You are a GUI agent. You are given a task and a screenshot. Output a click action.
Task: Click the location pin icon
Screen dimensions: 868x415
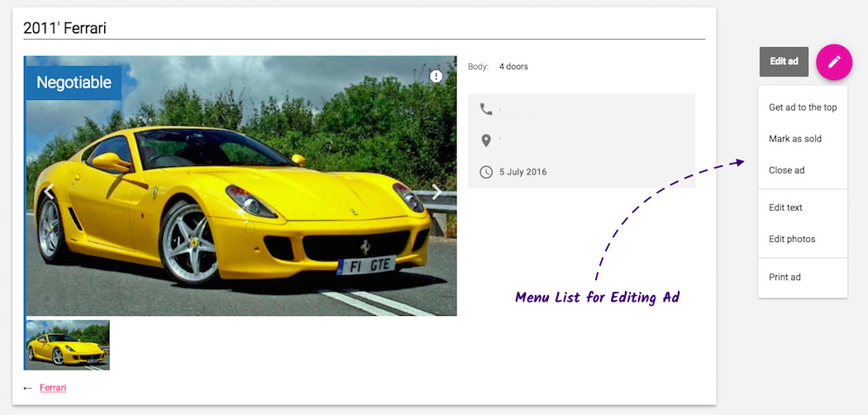point(486,141)
